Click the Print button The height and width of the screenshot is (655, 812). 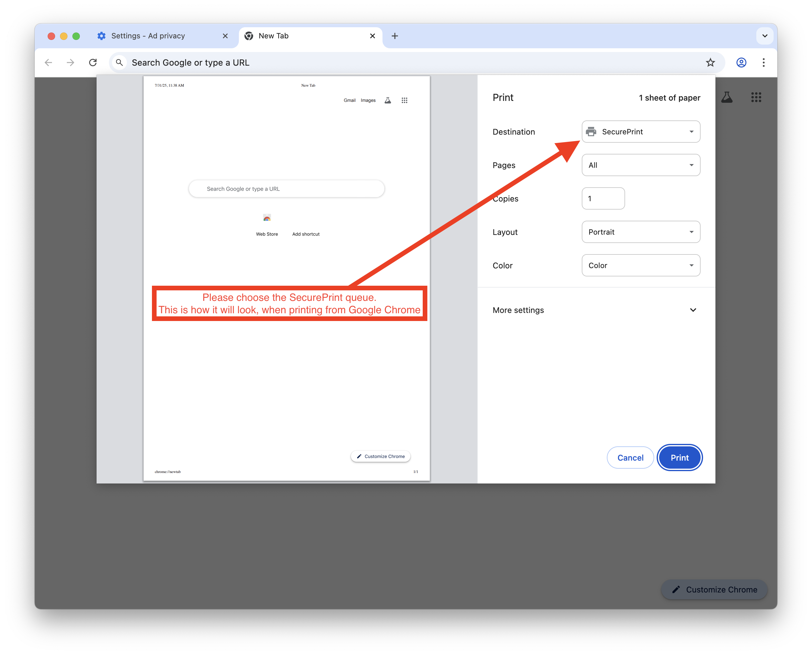(679, 458)
